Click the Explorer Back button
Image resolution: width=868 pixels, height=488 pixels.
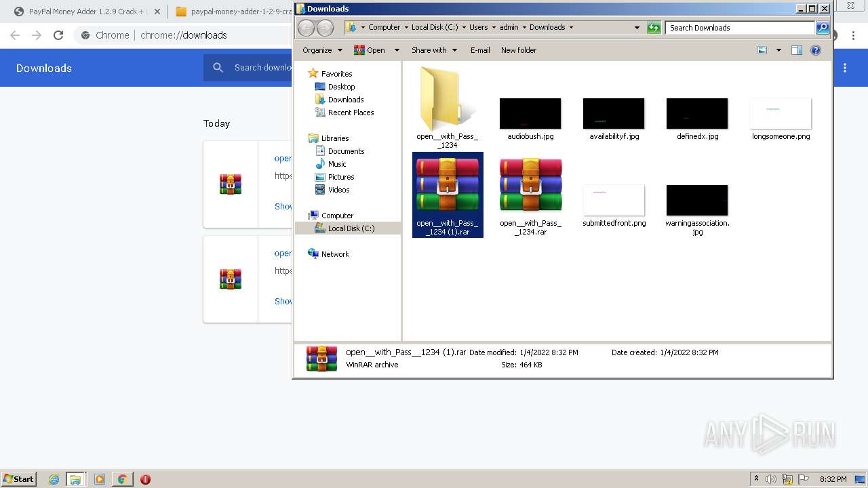(x=307, y=28)
